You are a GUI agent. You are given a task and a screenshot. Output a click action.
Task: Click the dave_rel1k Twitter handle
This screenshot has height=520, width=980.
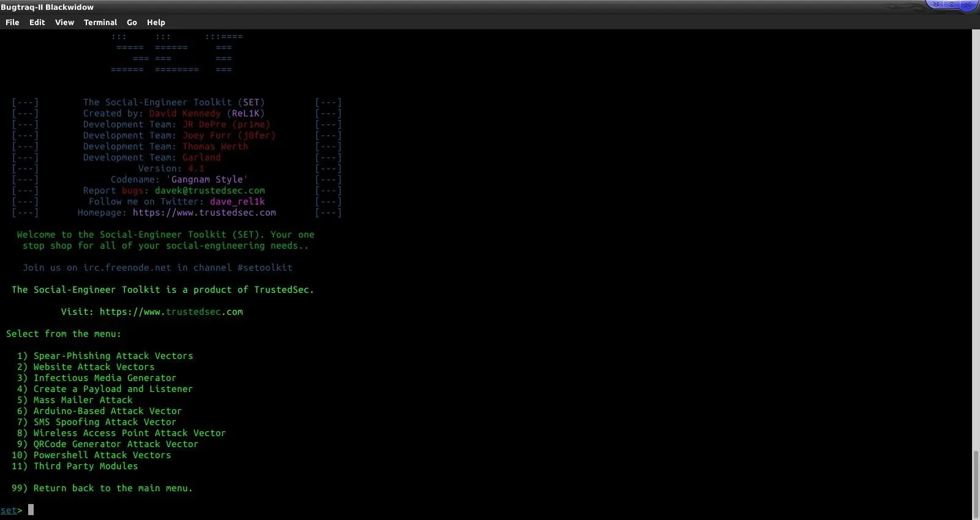tap(237, 202)
